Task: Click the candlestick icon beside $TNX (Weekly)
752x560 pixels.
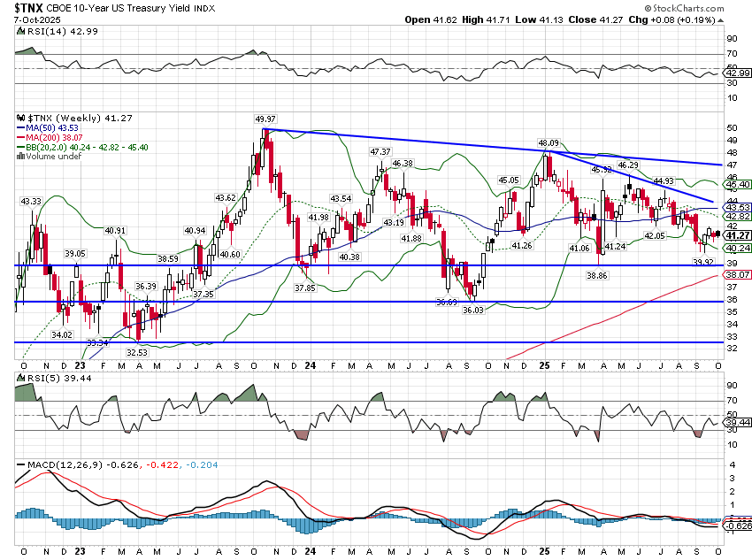Action: pos(20,117)
